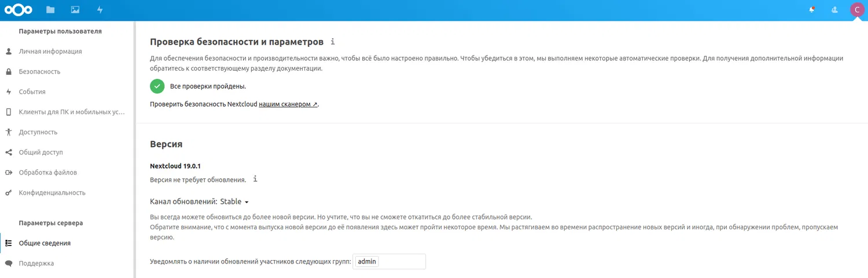Open the notifications bell icon
This screenshot has height=278, width=868.
click(x=812, y=10)
